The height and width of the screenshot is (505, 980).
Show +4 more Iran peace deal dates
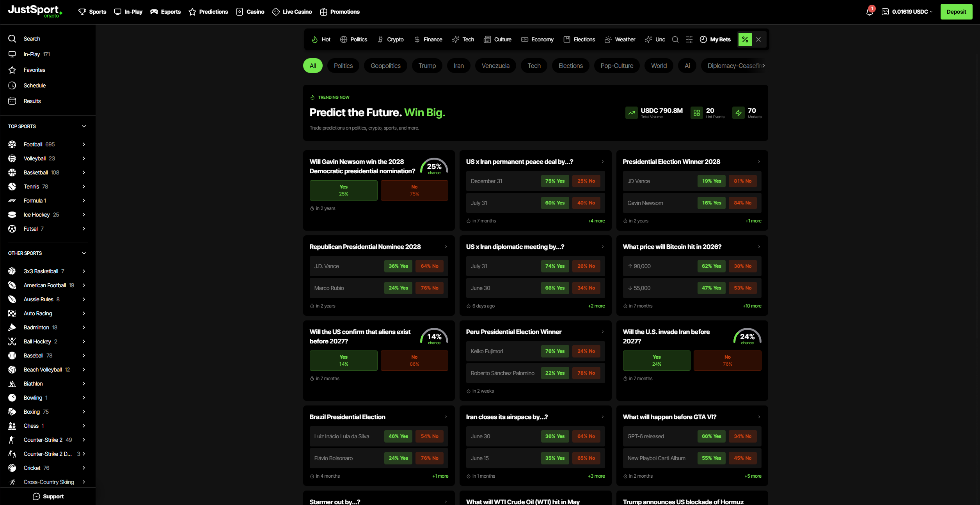coord(596,221)
